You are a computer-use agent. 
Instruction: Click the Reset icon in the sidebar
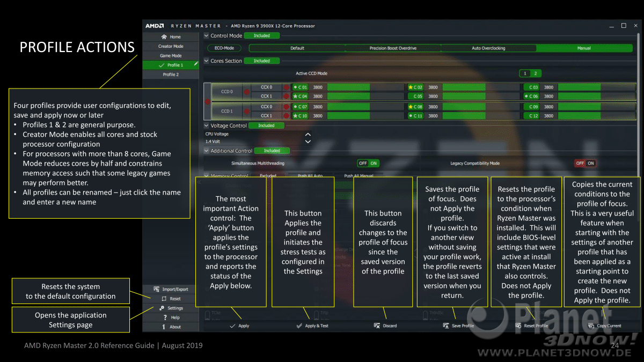[164, 299]
